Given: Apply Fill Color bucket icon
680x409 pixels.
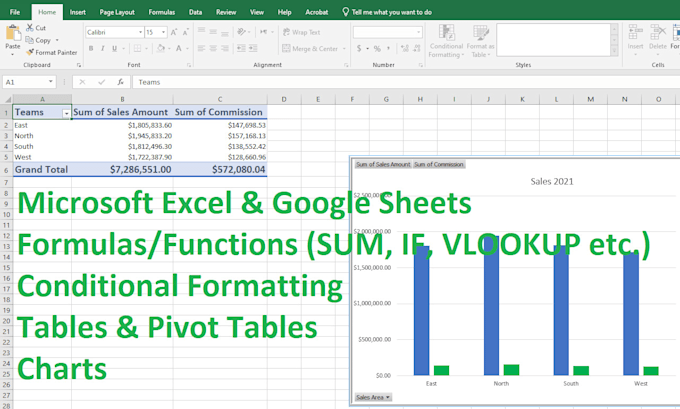Looking at the screenshot, I should pos(161,48).
